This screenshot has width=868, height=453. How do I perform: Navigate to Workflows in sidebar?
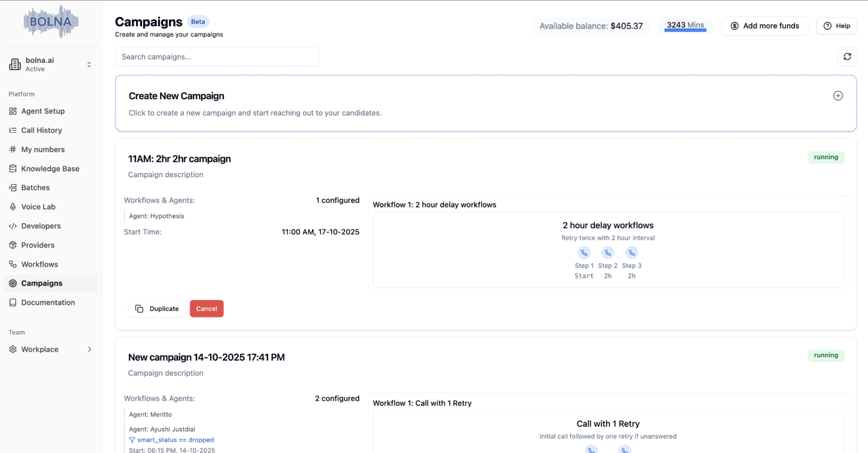pos(39,264)
